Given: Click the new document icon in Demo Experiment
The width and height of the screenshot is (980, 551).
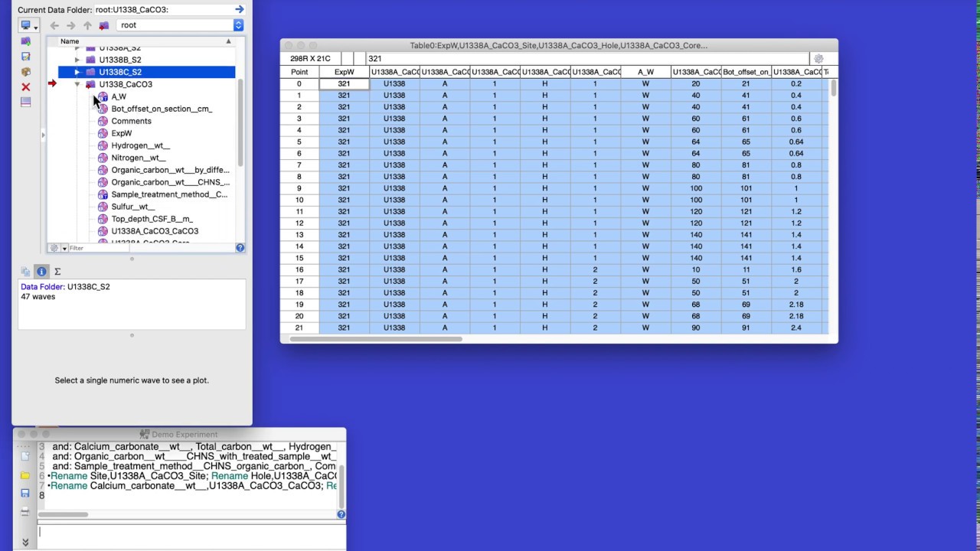Looking at the screenshot, I should pyautogui.click(x=25, y=457).
